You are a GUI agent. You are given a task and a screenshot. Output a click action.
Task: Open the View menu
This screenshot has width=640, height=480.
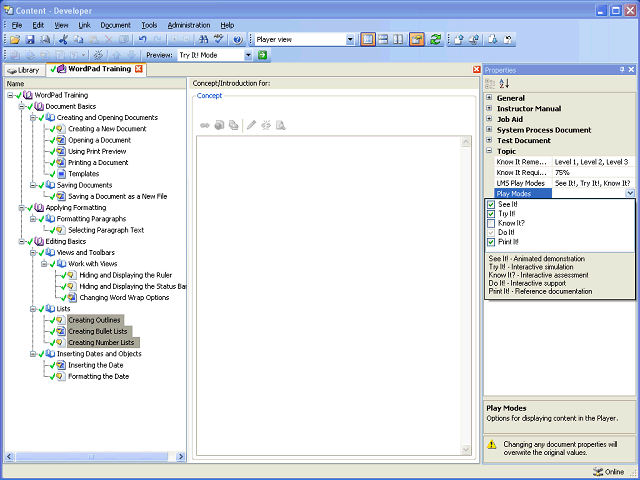61,25
